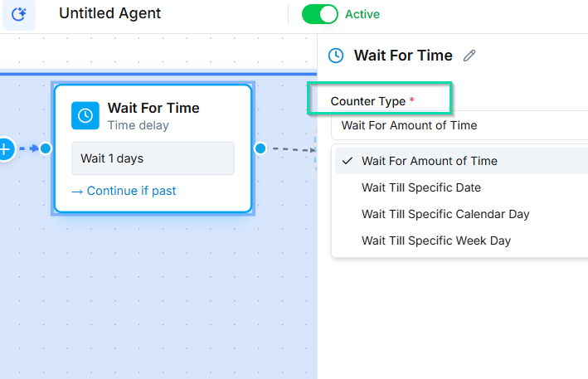Pick Wait Till Specific Calendar Day
Image resolution: width=588 pixels, height=379 pixels.
445,214
